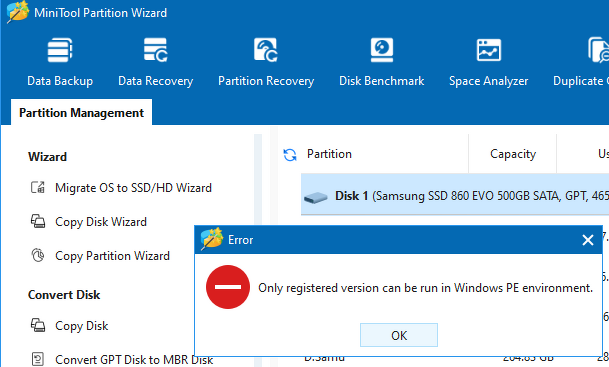The width and height of the screenshot is (609, 367).
Task: Start the Copy Disk Wizard
Action: [x=101, y=222]
